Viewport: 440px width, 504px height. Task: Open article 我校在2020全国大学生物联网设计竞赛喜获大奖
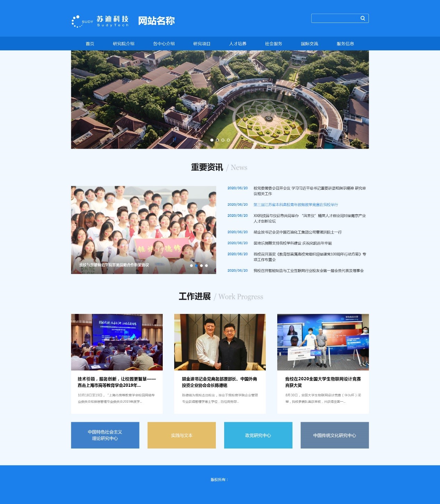(x=323, y=382)
